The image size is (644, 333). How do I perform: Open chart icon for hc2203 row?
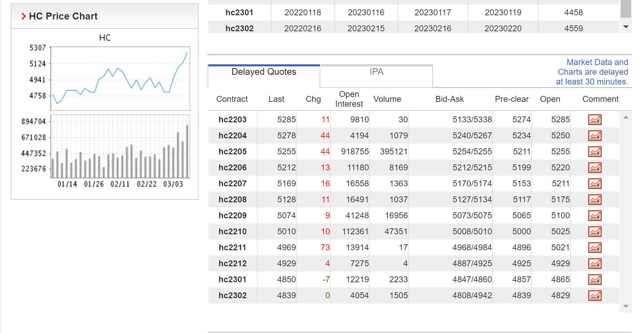595,120
